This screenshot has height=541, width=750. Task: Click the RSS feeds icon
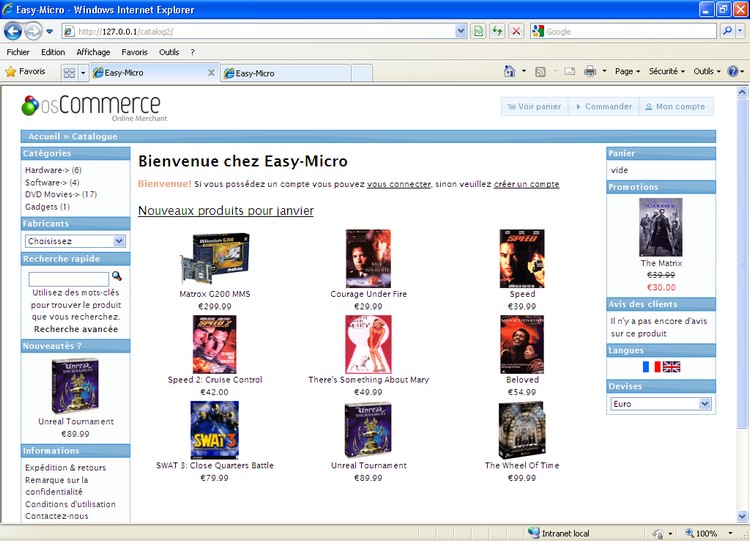[x=540, y=72]
